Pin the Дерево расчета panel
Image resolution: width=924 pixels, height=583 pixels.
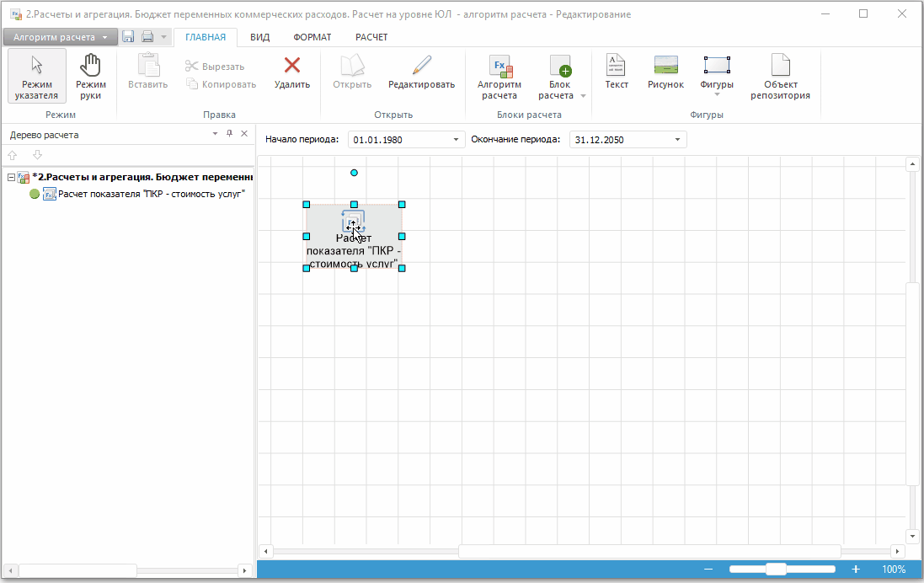pos(229,134)
